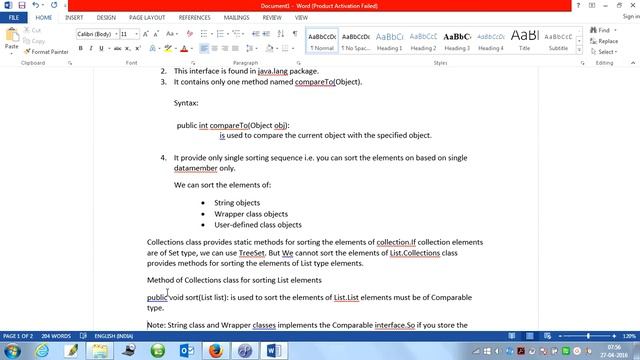The width and height of the screenshot is (640, 360).
Task: Toggle Italic formatting
Action: point(91,49)
